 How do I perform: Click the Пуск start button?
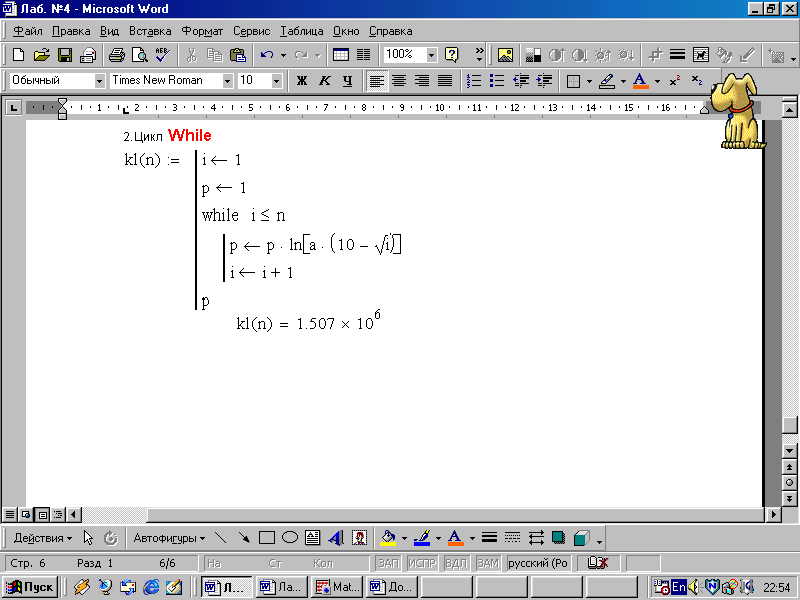[30, 587]
